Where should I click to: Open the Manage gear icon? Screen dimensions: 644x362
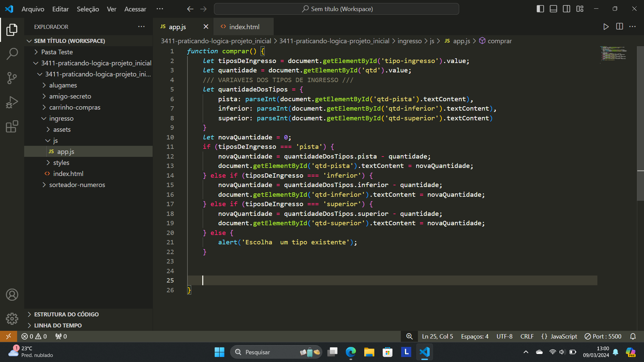12,318
